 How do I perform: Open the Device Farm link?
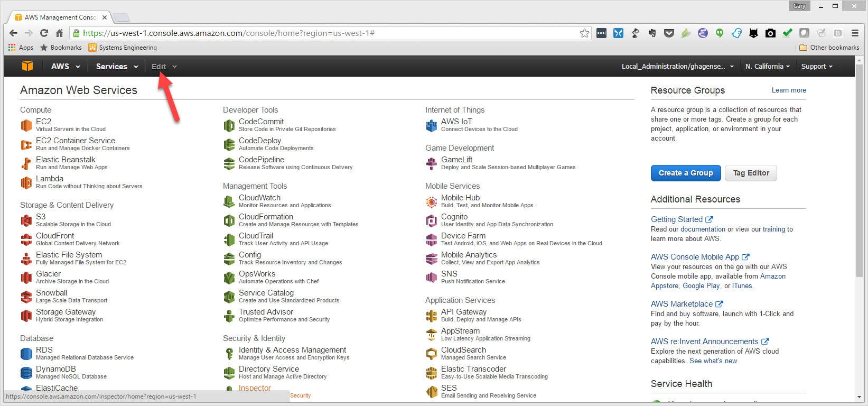point(463,236)
